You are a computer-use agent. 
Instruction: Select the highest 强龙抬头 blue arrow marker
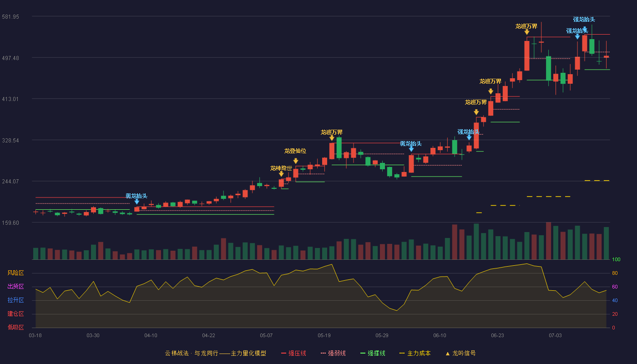(x=585, y=29)
